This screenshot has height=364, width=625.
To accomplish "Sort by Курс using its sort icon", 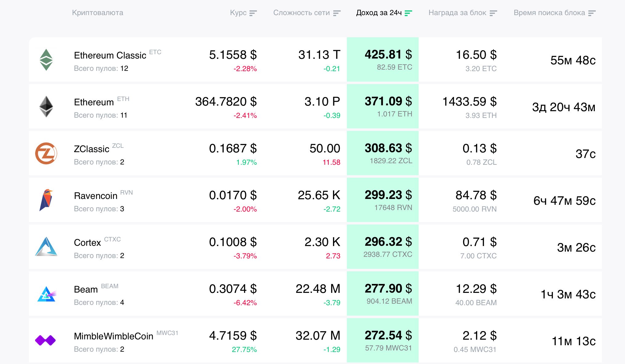I will pyautogui.click(x=253, y=13).
